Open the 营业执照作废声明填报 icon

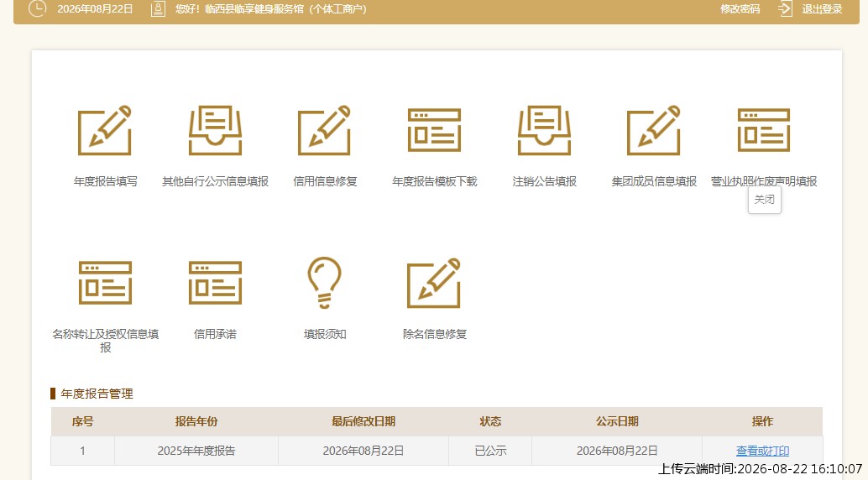point(764,131)
